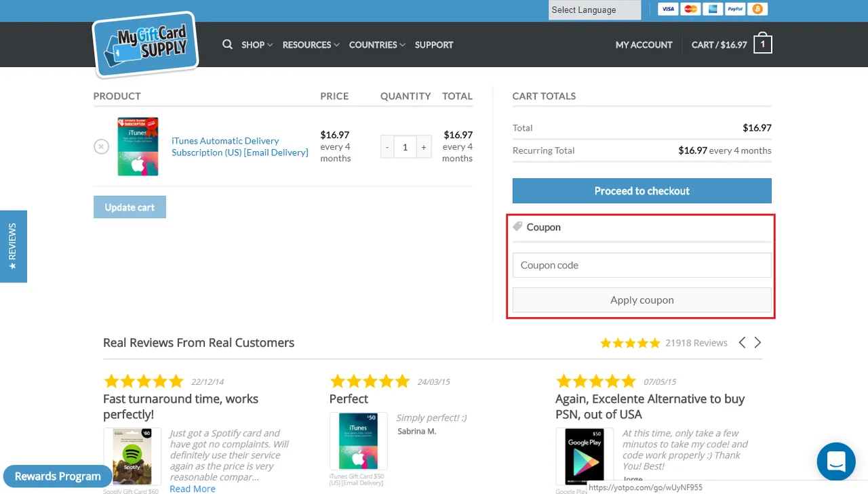Click the 'Perfect' review title
Viewport: 868px width, 494px height.
[349, 399]
